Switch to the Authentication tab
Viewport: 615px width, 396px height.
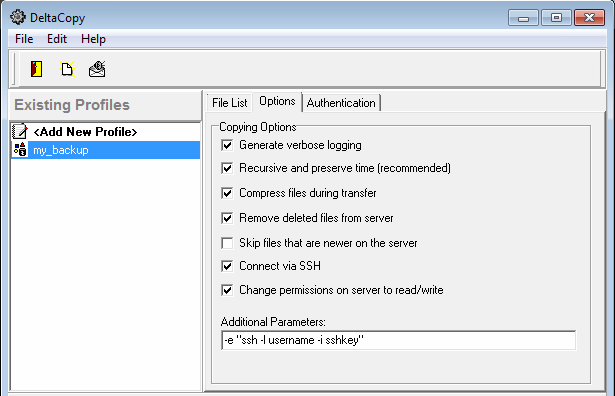[x=341, y=103]
